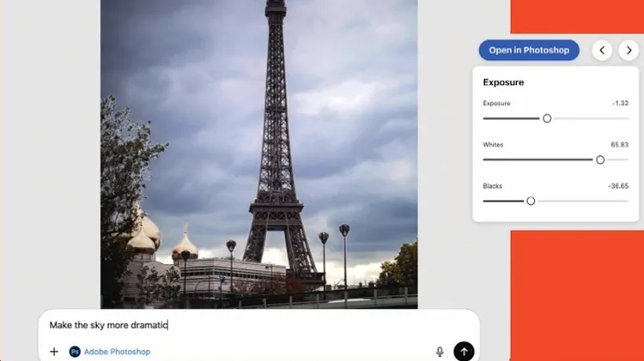Click the Open in Photoshop button
Image resolution: width=644 pixels, height=361 pixels.
(x=529, y=51)
